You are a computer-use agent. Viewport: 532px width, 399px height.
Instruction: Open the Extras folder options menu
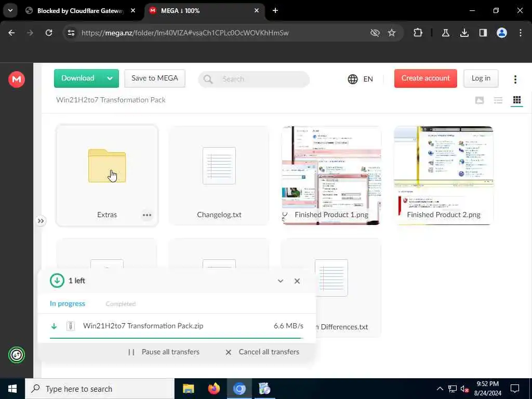[147, 215]
